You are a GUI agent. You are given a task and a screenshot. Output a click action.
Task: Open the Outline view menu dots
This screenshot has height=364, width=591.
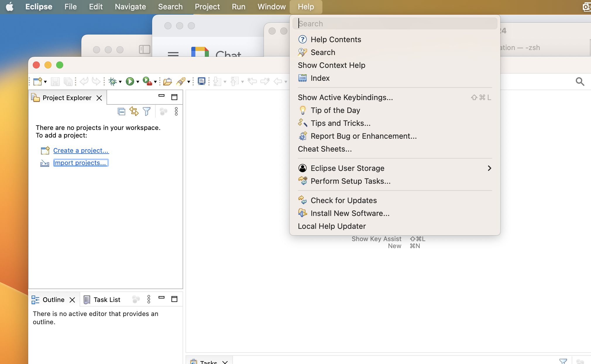coord(149,299)
